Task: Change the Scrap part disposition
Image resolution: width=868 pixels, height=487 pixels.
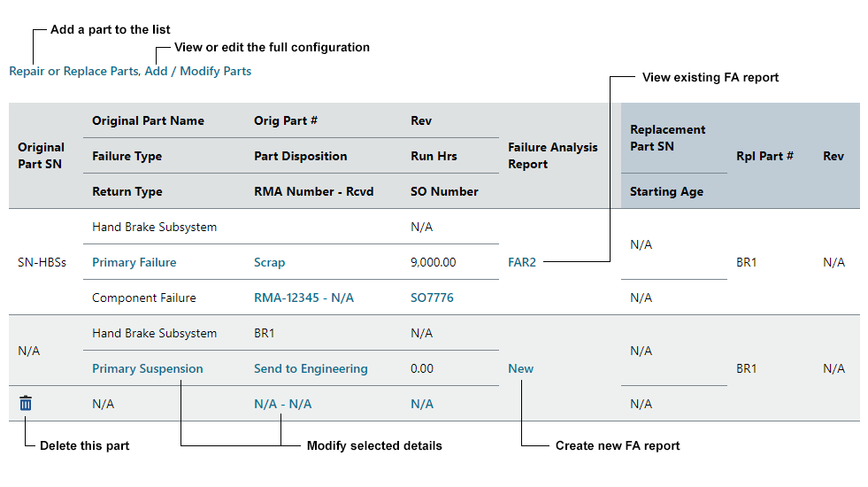Action: 269,262
